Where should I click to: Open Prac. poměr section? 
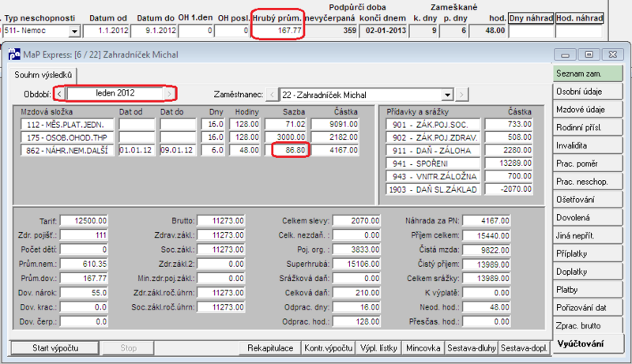[588, 164]
